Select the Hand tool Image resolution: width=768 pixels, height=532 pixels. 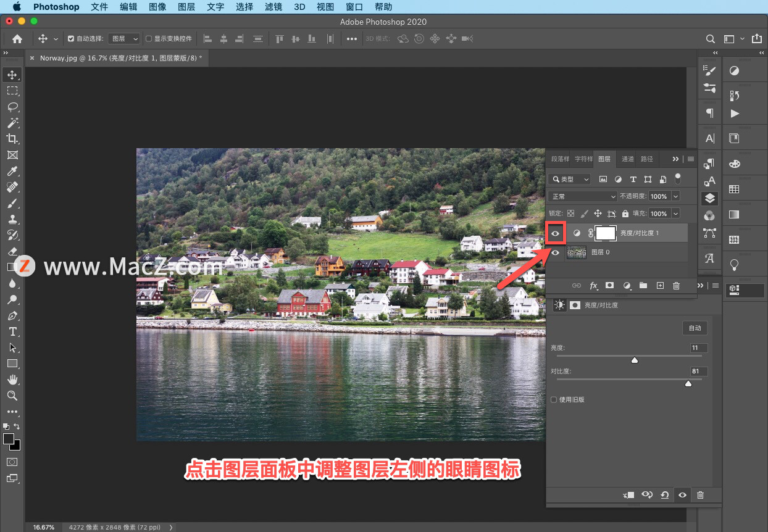(x=12, y=380)
